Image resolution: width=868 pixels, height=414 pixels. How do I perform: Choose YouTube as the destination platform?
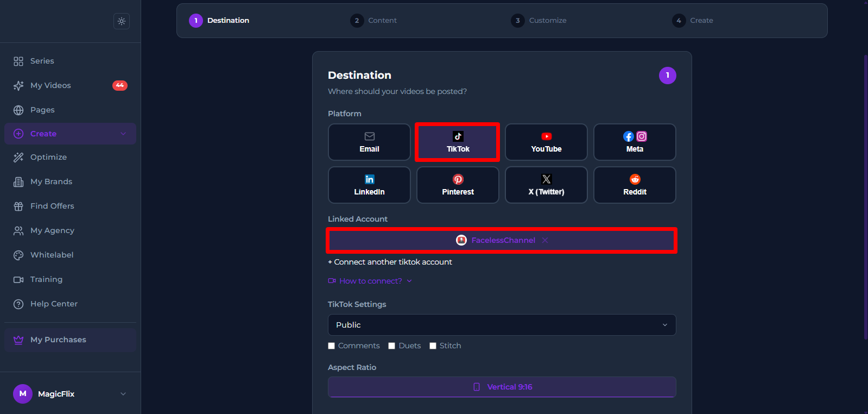pos(546,142)
